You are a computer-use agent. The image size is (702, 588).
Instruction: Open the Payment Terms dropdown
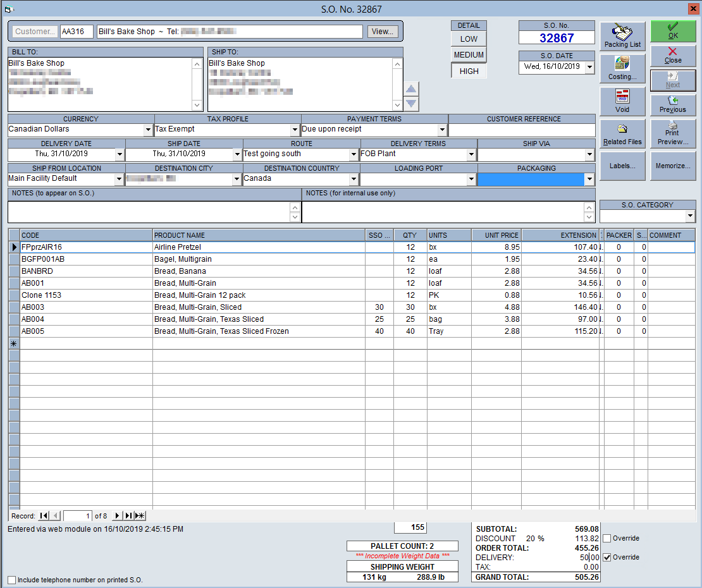click(442, 130)
